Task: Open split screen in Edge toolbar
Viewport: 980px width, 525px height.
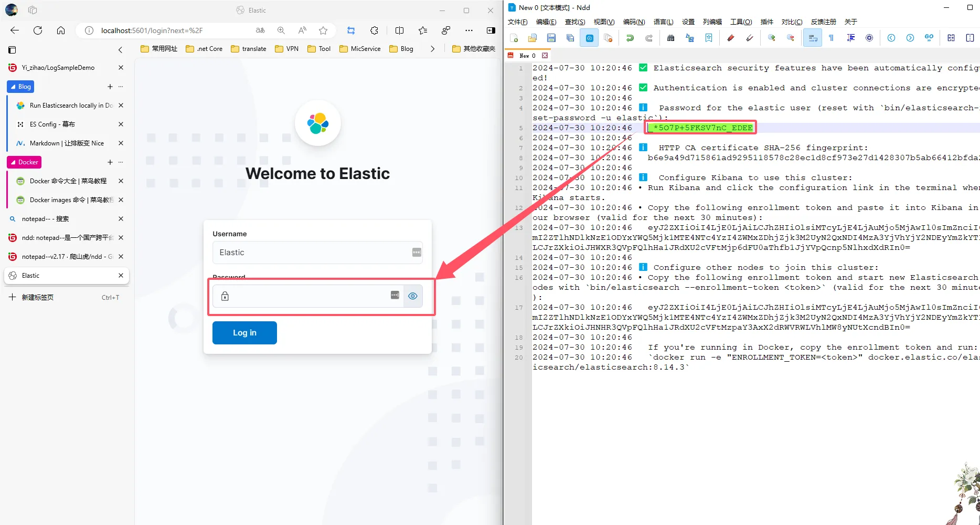Action: (399, 30)
